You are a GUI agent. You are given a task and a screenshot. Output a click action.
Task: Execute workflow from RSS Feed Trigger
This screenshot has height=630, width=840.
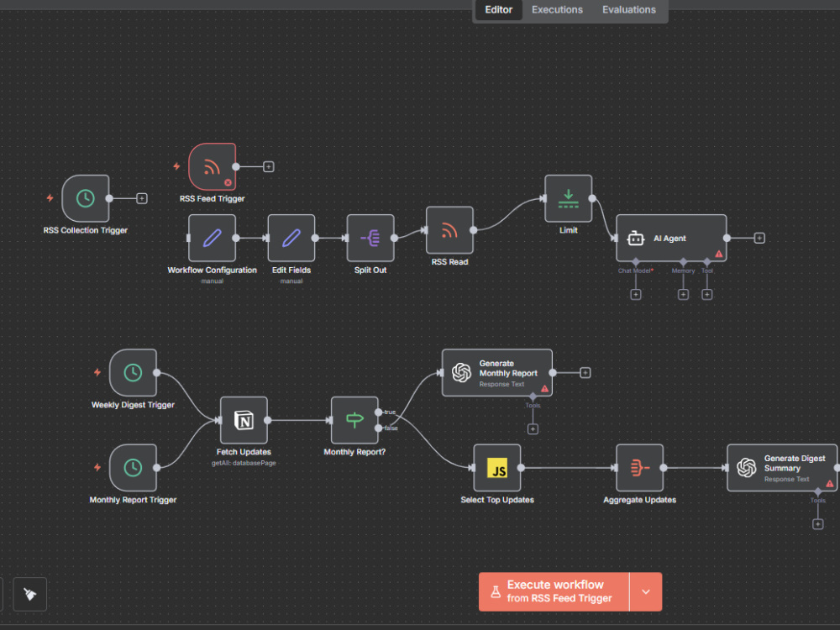click(x=554, y=591)
